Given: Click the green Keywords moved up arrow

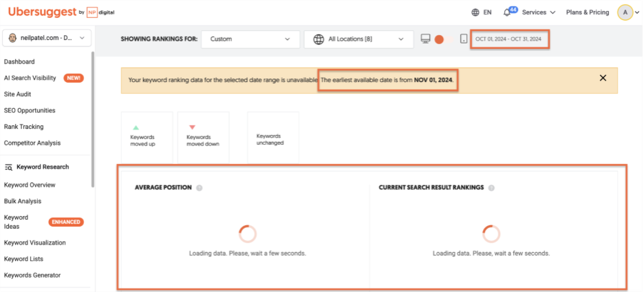Looking at the screenshot, I should [136, 127].
